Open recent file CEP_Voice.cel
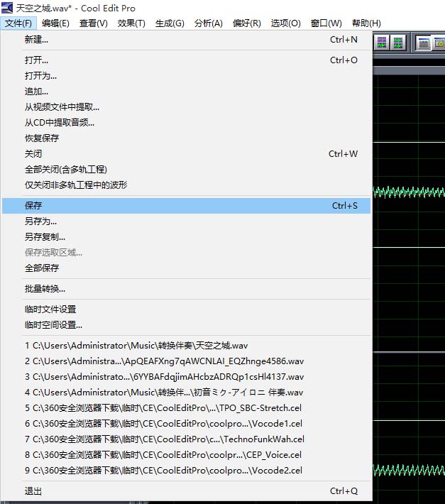 (x=186, y=455)
